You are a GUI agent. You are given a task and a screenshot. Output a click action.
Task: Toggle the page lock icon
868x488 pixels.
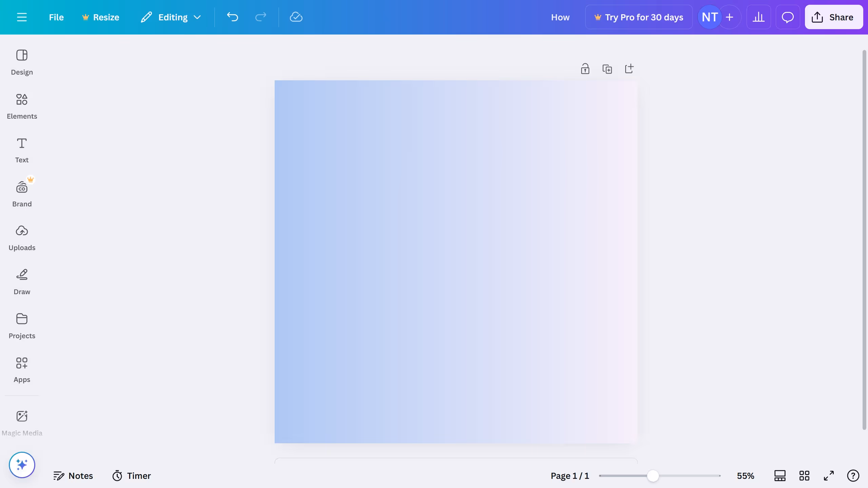coord(585,69)
